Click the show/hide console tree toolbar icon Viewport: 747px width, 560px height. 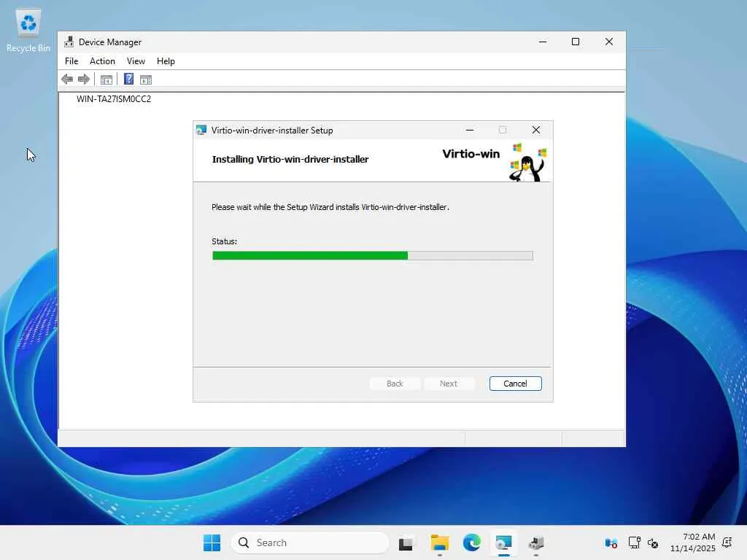(x=107, y=79)
